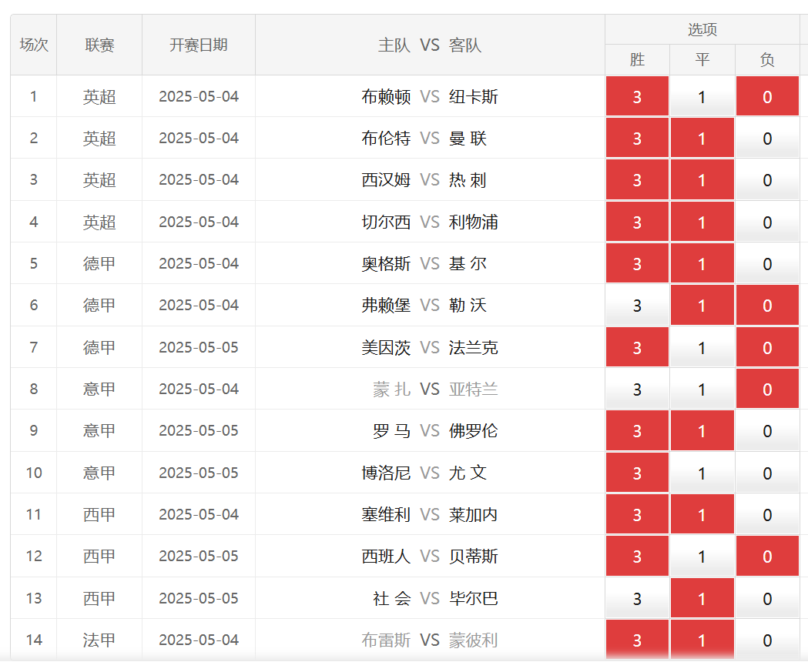
Task: Select loss option 0 for 奥格斯 VS 基尔
Action: coord(767,264)
